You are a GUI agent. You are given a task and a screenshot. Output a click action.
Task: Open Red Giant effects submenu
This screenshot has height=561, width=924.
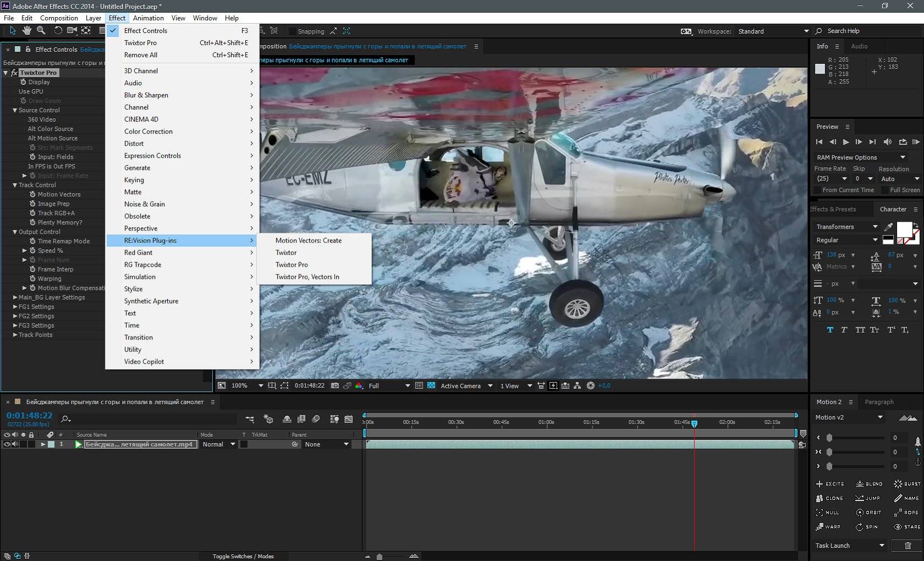coord(182,252)
